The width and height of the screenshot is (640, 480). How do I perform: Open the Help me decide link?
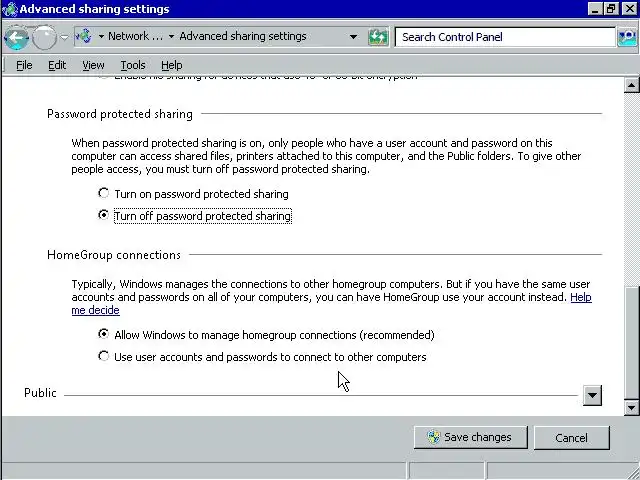tap(580, 297)
